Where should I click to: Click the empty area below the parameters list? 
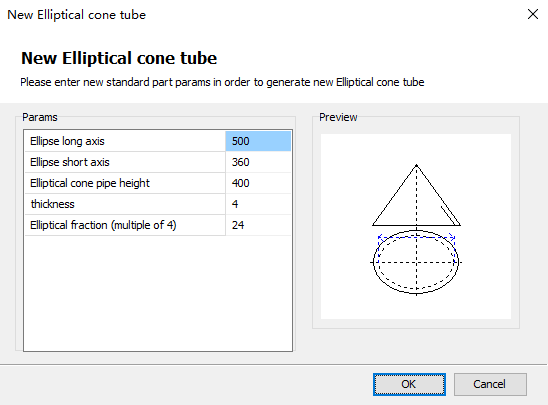point(158,294)
